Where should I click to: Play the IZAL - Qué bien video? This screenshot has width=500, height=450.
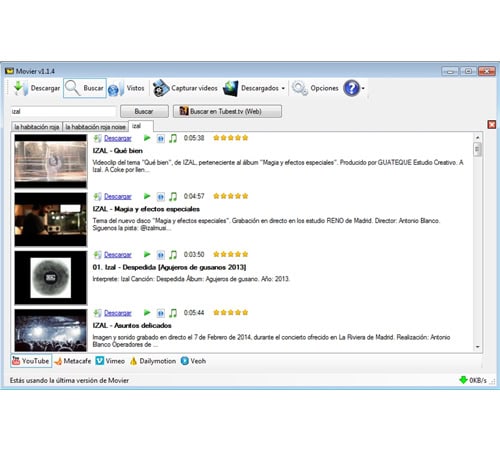147,138
